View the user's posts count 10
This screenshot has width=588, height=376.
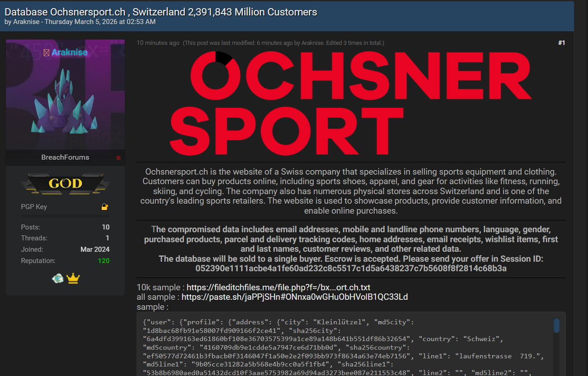[x=105, y=227]
